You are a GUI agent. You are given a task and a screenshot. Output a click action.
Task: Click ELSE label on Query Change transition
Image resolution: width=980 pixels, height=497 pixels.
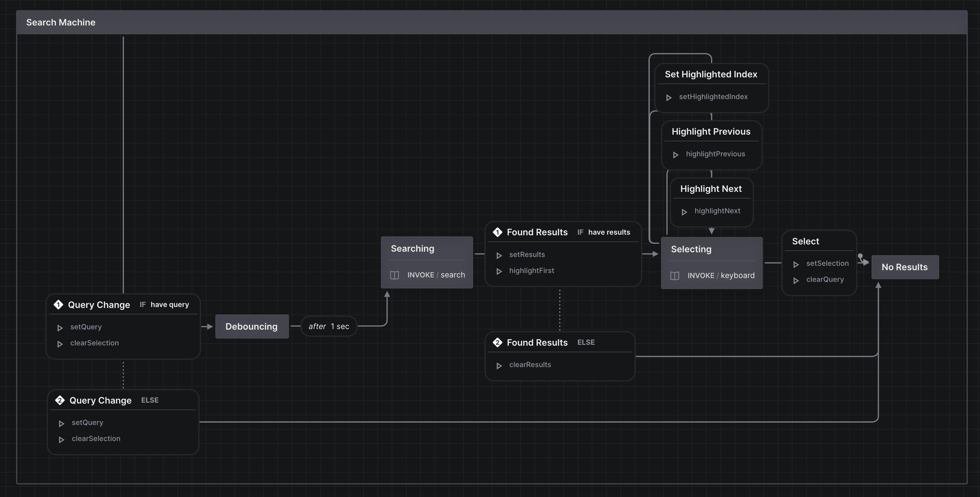pos(150,400)
